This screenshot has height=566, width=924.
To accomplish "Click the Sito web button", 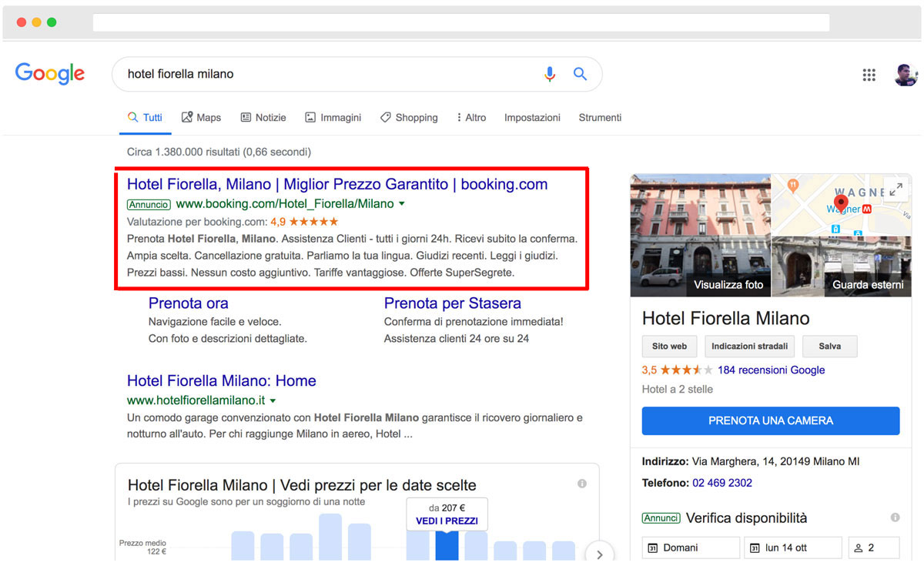I will click(x=669, y=347).
